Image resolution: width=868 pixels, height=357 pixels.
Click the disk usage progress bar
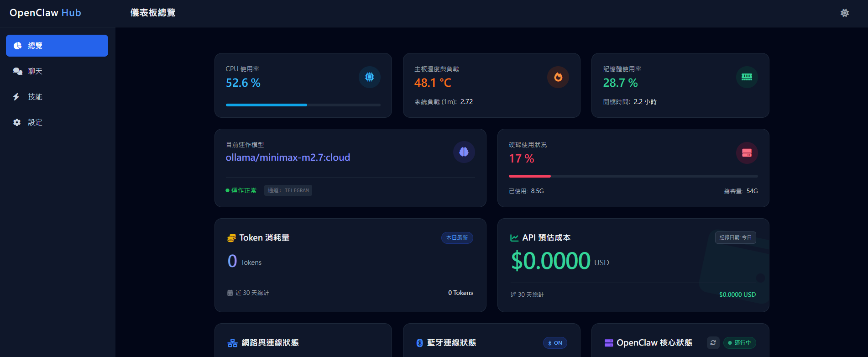point(633,176)
